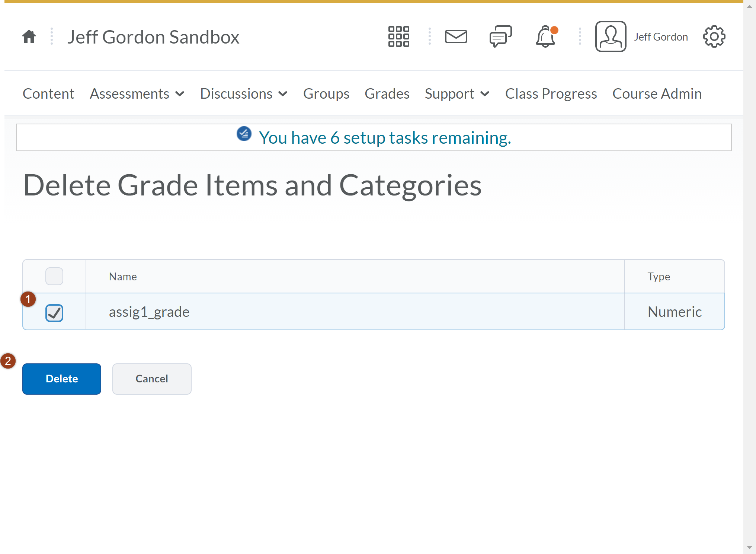
Task: Click the blue Delete button
Action: coord(62,379)
